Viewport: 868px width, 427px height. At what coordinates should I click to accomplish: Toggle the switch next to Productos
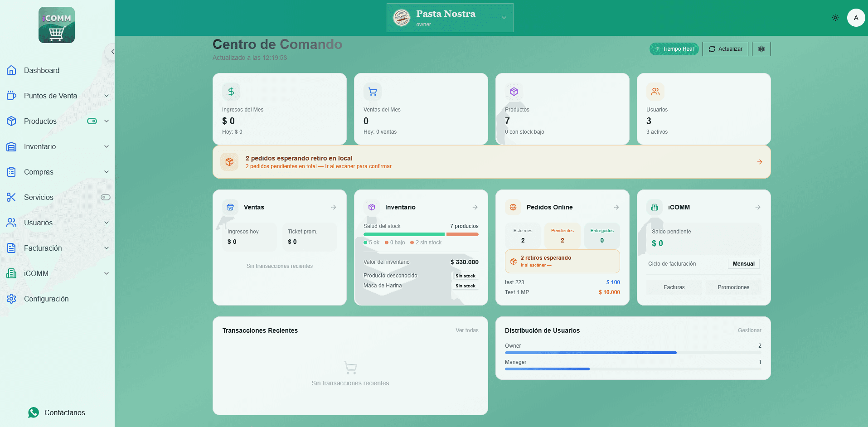click(92, 121)
